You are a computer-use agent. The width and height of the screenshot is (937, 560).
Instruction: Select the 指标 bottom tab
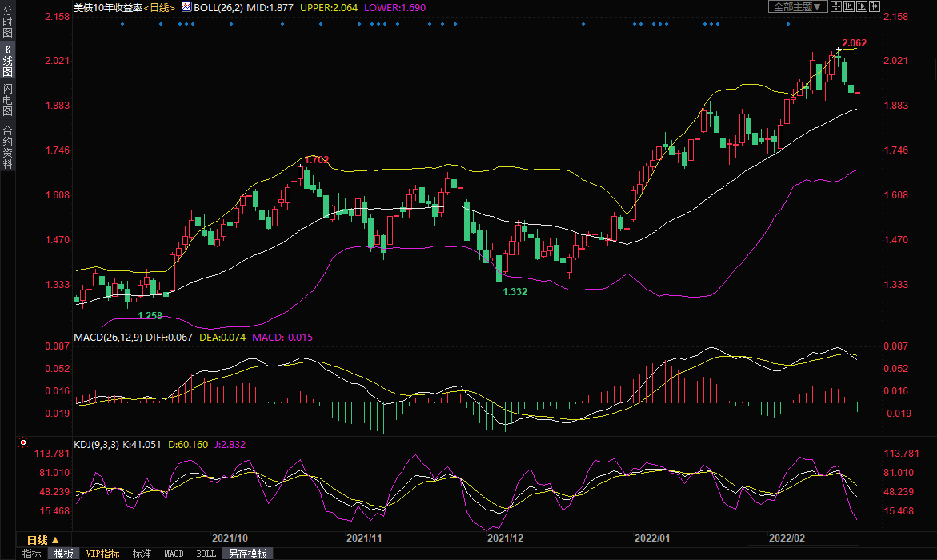tap(32, 554)
